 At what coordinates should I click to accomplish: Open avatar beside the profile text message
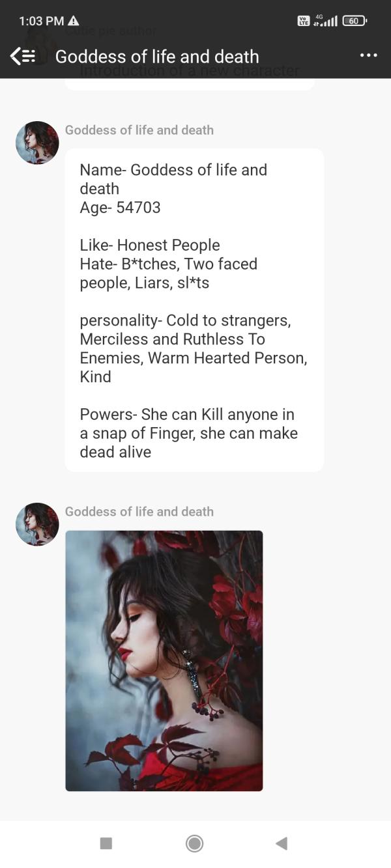[x=37, y=143]
